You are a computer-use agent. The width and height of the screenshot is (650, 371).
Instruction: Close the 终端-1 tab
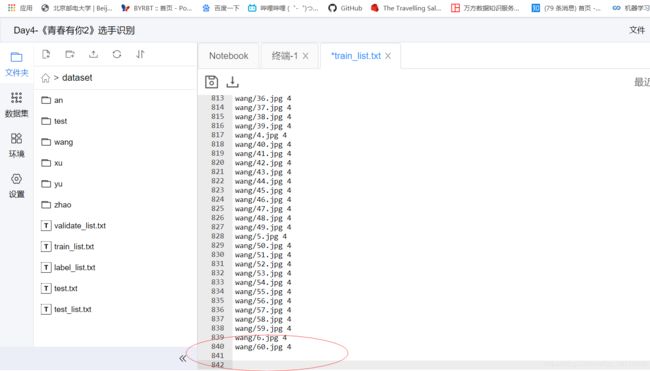306,56
